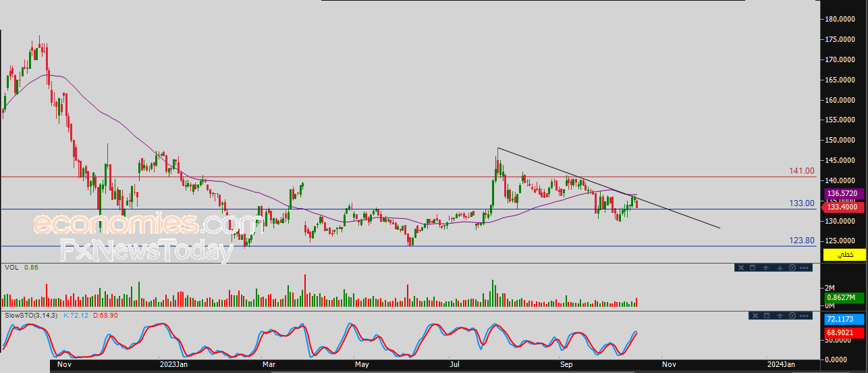This screenshot has height=373, width=868.
Task: Select the VOL indicator label
Action: click(11, 268)
